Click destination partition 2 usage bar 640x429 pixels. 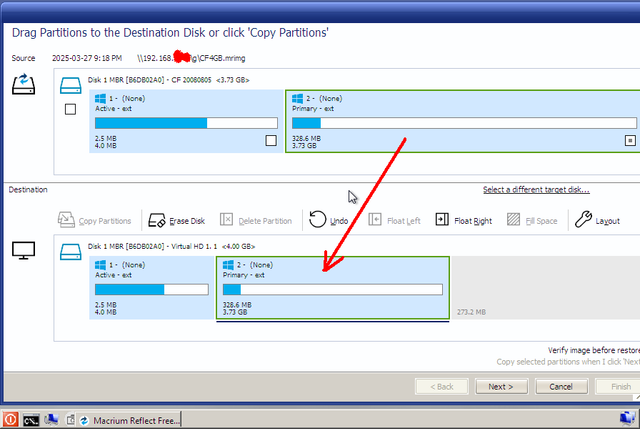(333, 289)
